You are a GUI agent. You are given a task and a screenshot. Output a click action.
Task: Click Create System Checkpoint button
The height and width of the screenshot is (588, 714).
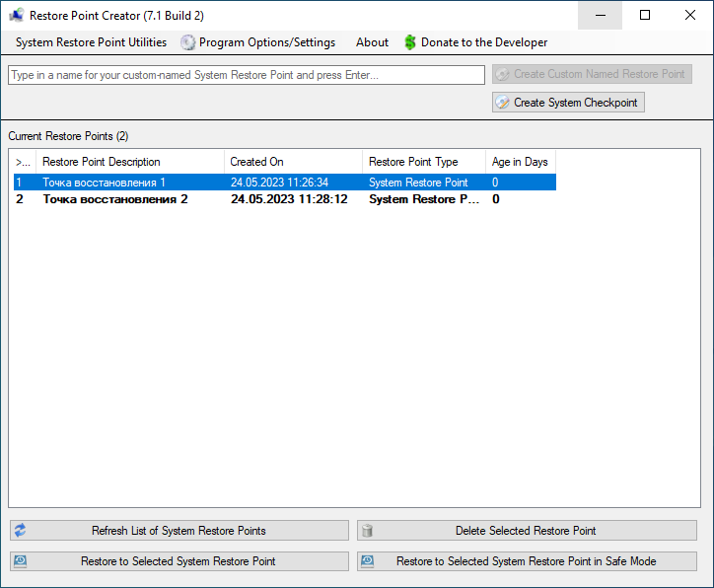click(x=568, y=103)
